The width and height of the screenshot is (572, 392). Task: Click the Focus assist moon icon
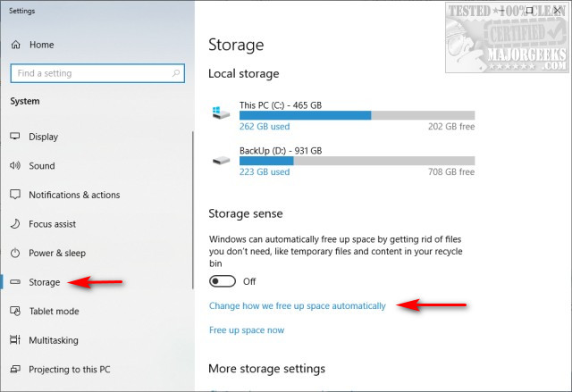[x=15, y=224]
